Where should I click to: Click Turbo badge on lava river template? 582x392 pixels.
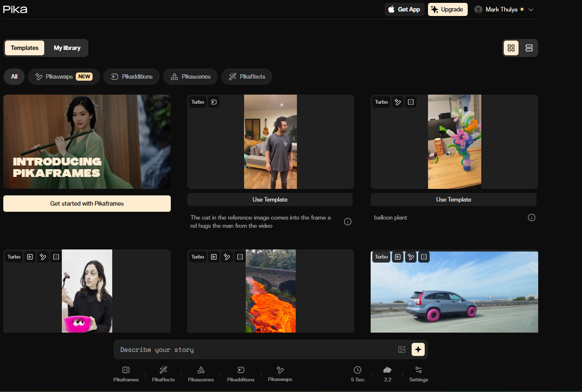pyautogui.click(x=197, y=257)
